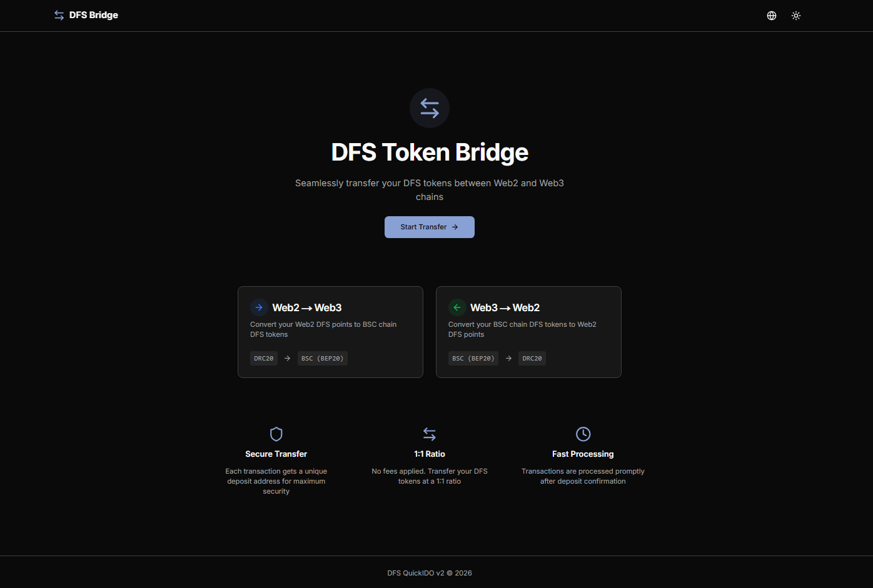Image resolution: width=873 pixels, height=588 pixels.
Task: Click the Transactions are processed promptly text
Action: [583, 476]
